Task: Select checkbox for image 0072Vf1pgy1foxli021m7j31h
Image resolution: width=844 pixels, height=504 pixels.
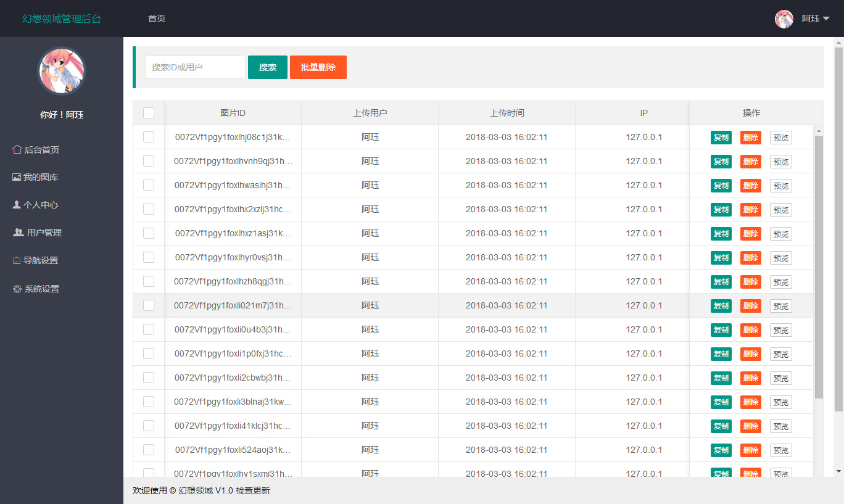Action: 149,305
